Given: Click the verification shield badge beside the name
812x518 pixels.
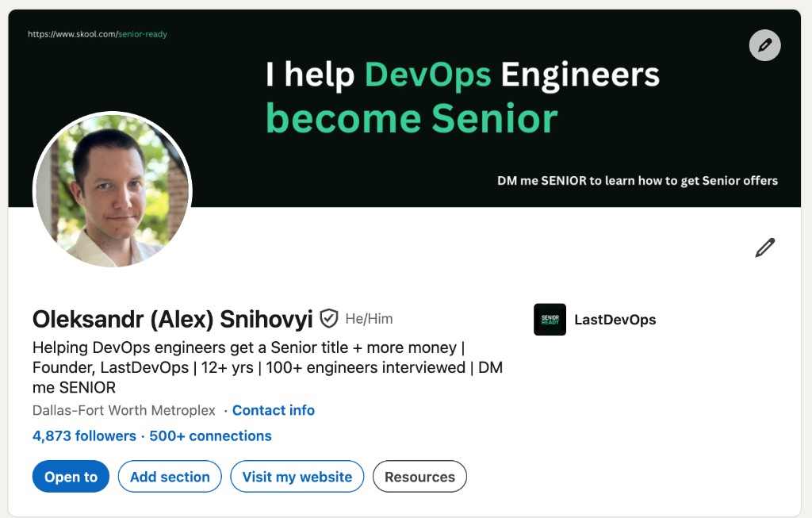Looking at the screenshot, I should click(x=329, y=319).
